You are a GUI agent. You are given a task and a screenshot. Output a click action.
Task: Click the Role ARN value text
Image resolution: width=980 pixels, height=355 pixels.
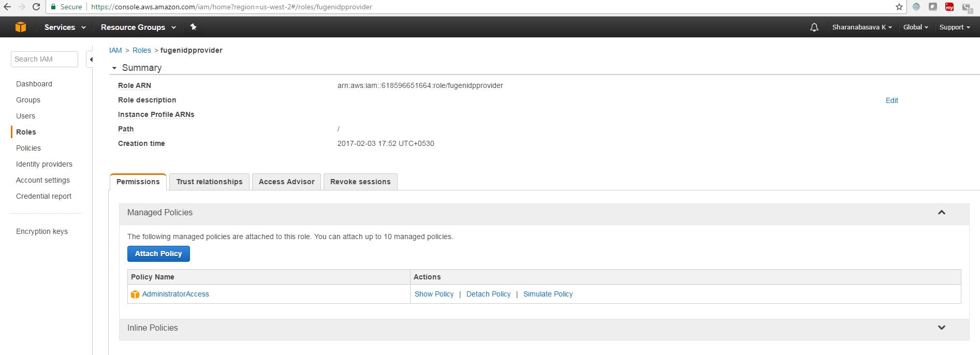420,85
